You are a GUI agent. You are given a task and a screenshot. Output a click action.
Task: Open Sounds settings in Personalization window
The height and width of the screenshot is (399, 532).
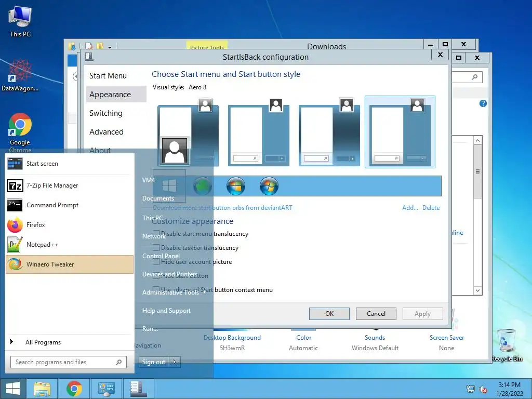375,338
